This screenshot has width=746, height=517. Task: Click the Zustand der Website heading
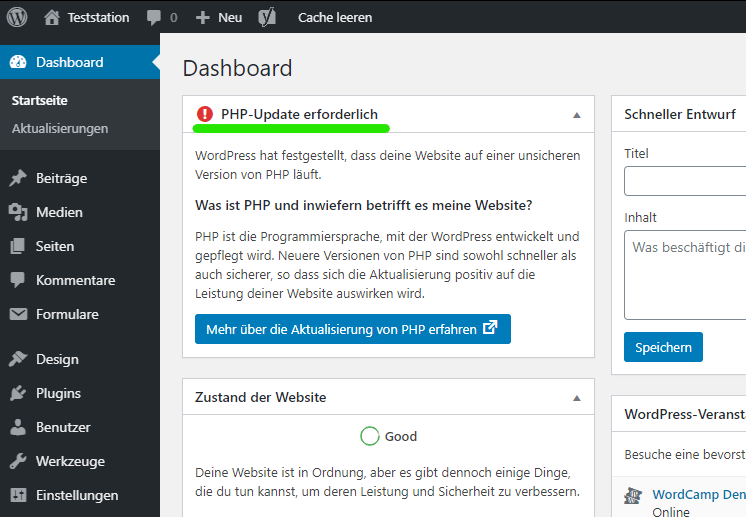click(261, 397)
